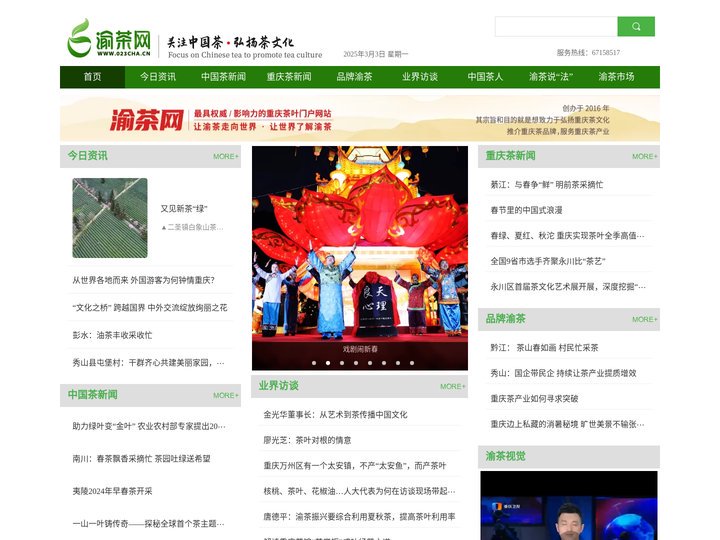This screenshot has width=720, height=540.
Task: Click the 业界访谈 section heading
Action: coord(278,386)
